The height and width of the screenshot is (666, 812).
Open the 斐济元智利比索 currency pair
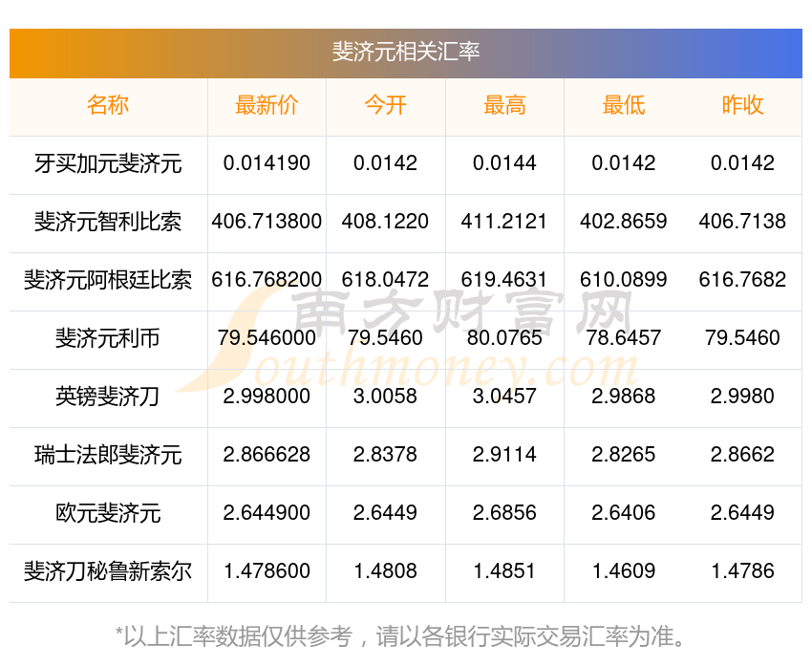pos(108,222)
